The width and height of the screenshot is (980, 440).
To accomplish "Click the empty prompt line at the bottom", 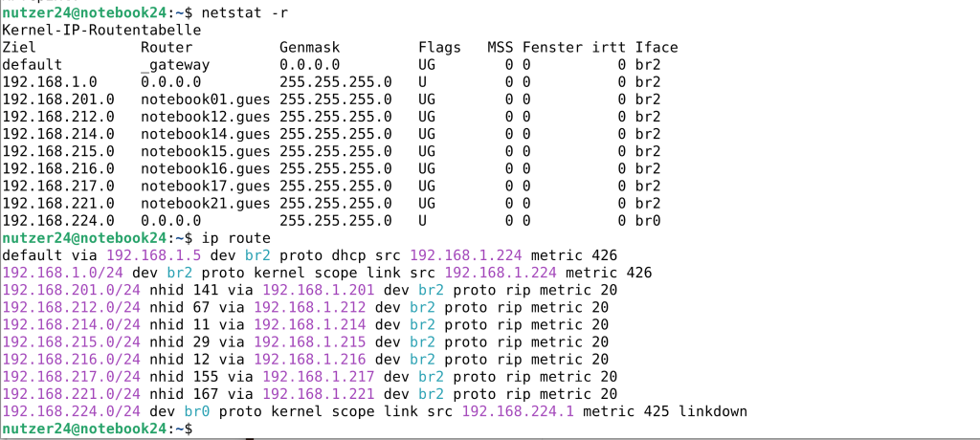I will [98, 429].
